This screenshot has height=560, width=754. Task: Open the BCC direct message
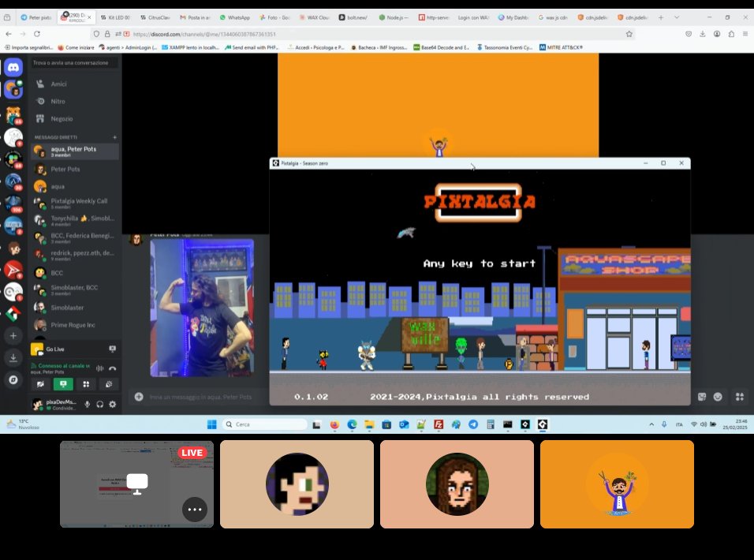(75, 273)
